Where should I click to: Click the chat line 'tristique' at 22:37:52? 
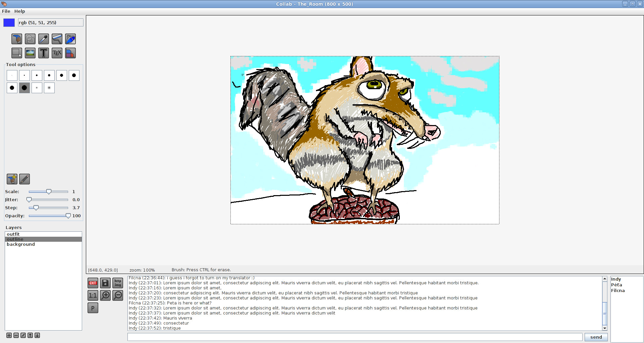(x=155, y=328)
